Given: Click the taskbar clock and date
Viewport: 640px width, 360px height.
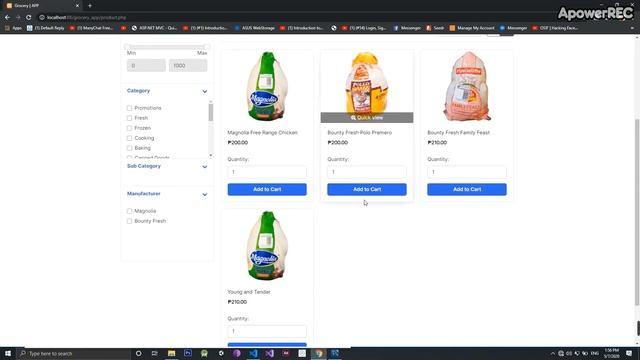Looking at the screenshot, I should [611, 353].
